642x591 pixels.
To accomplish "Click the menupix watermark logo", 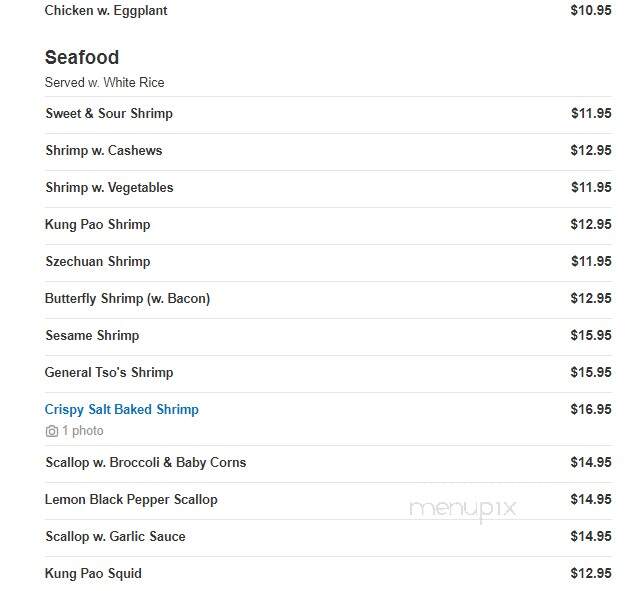I will click(463, 510).
